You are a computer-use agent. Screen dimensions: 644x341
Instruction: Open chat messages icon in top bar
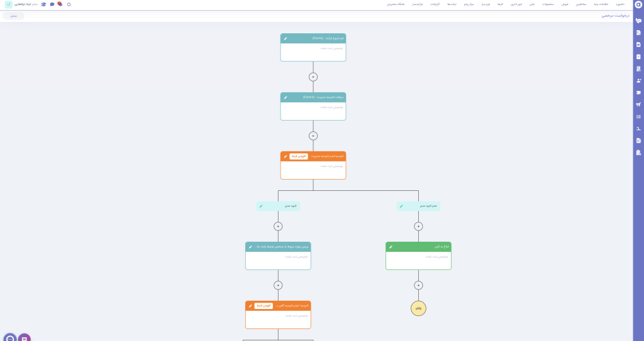(x=52, y=4)
